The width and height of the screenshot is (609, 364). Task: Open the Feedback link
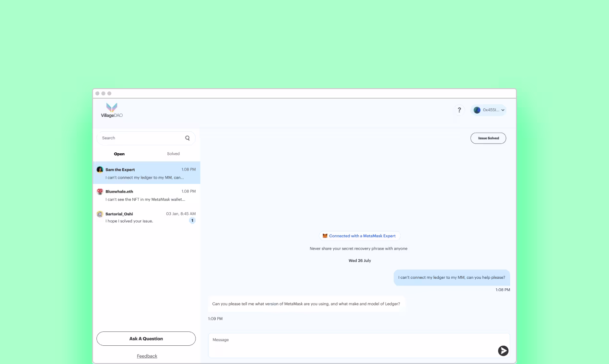(x=147, y=356)
